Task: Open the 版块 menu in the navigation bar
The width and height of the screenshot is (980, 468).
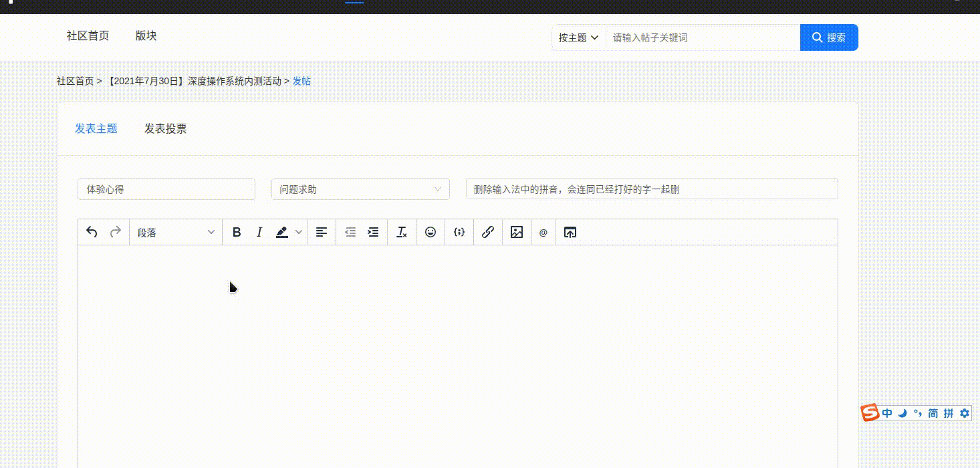Action: tap(146, 35)
